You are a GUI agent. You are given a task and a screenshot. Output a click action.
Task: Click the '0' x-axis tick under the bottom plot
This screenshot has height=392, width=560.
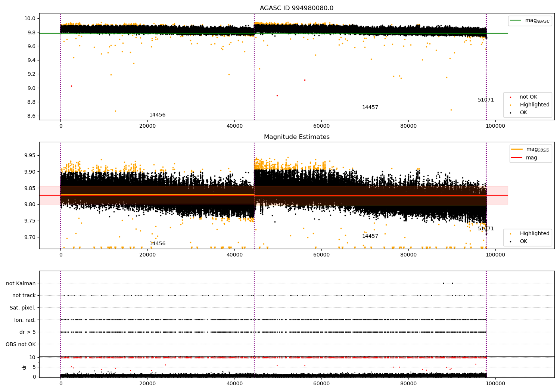point(60,383)
